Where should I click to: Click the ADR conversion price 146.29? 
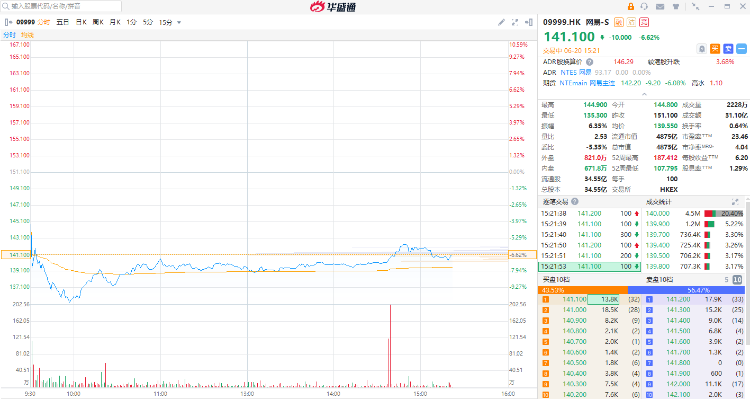623,62
